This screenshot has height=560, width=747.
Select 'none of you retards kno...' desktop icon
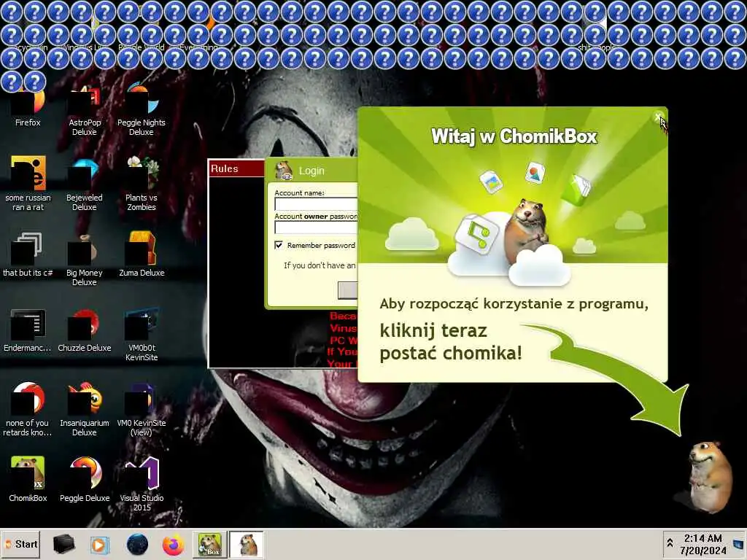coord(28,410)
